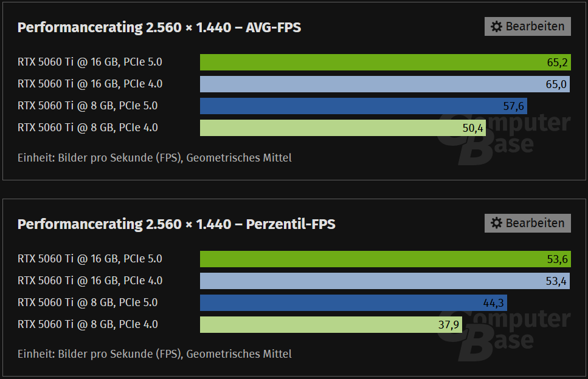The image size is (588, 379).
Task: Select the light blue 53,4 Perzentil bar
Action: point(385,281)
